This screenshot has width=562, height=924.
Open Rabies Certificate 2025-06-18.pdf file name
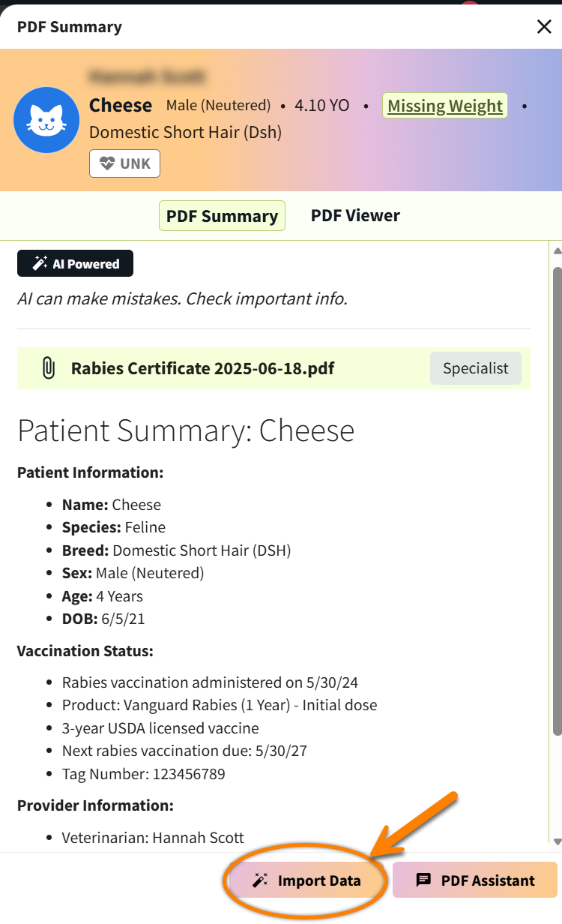[202, 368]
